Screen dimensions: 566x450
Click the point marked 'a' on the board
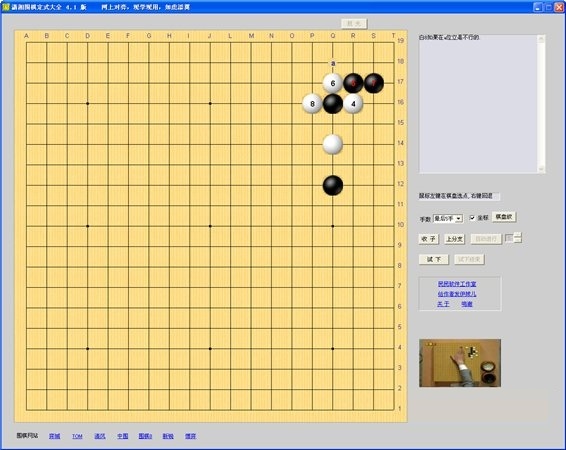click(x=333, y=63)
